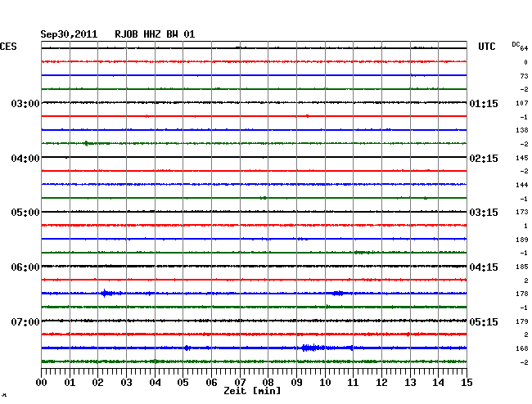532x404 pixels.
Task: Click the 04:15 UTC time label
Action: 484,267
